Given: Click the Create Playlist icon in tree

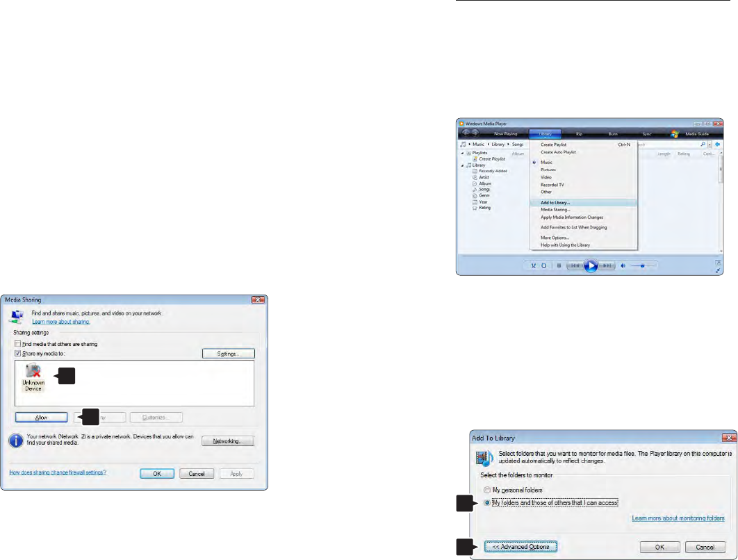Looking at the screenshot, I should [475, 159].
